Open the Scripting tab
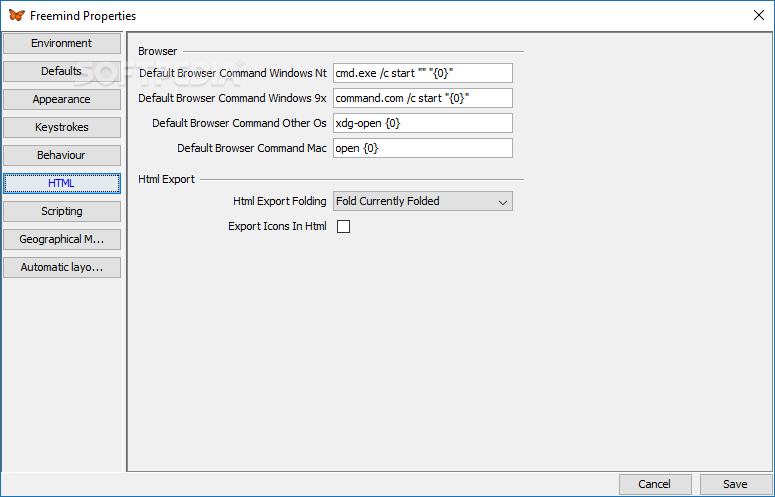This screenshot has height=497, width=775. 62,211
